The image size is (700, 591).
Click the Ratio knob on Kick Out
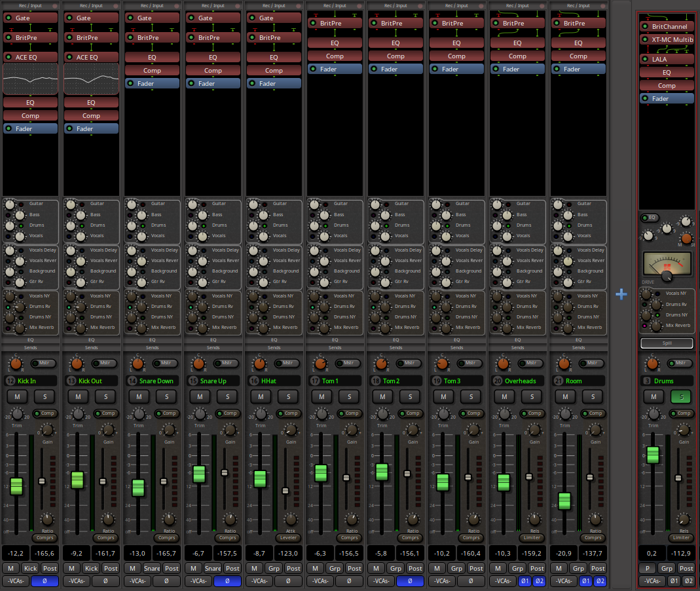[x=108, y=519]
